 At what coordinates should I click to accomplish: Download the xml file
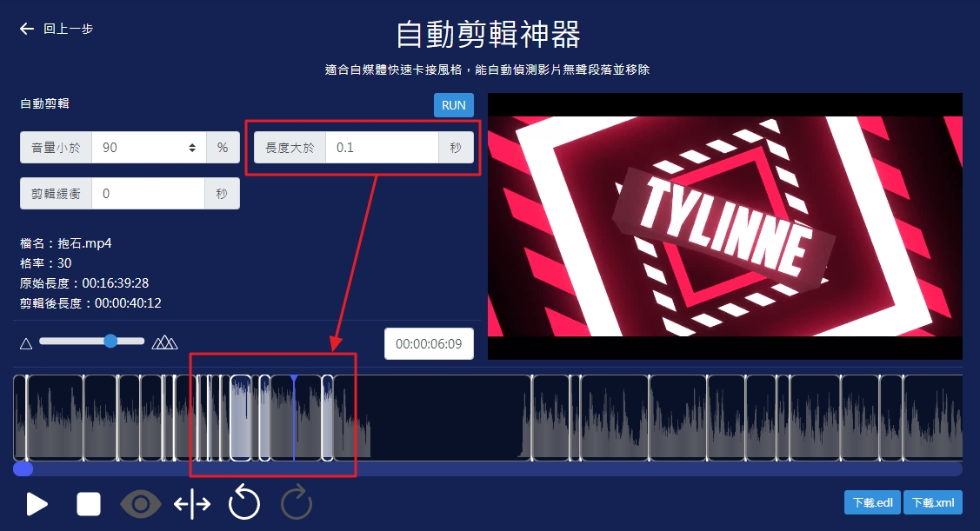point(933,502)
